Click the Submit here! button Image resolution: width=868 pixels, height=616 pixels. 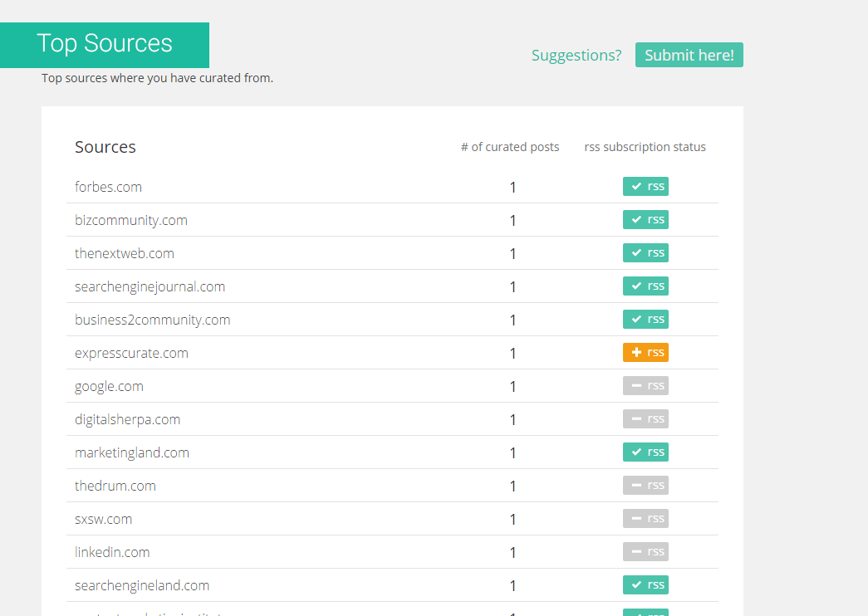pos(689,55)
